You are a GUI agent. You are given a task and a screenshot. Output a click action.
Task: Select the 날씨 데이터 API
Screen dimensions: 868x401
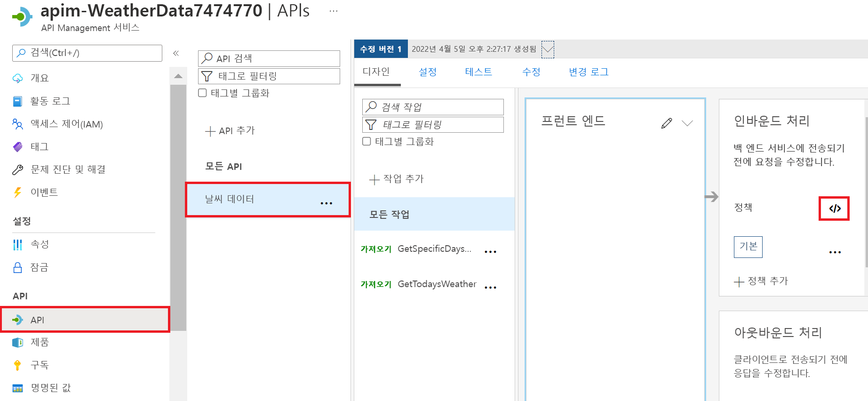coord(268,200)
